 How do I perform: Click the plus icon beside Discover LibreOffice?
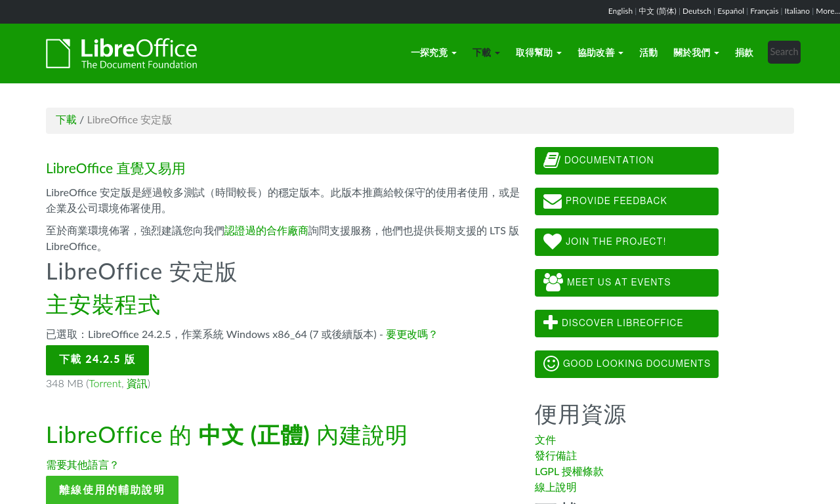(x=551, y=323)
